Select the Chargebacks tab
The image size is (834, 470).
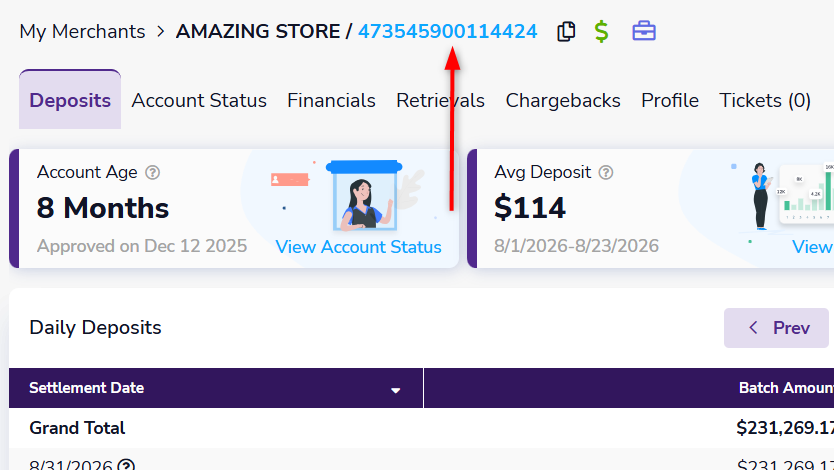(x=563, y=100)
